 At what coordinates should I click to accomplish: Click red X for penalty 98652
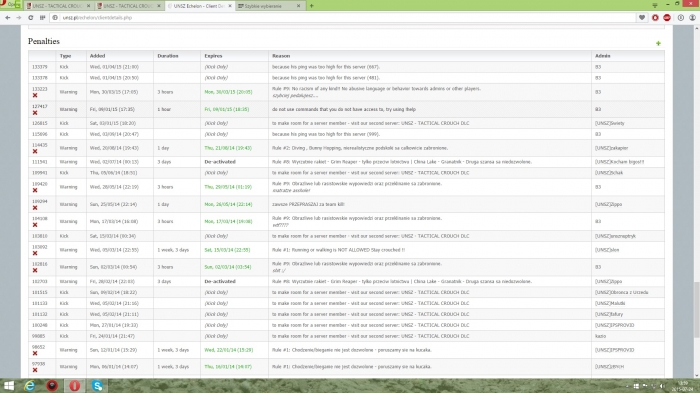(35, 353)
